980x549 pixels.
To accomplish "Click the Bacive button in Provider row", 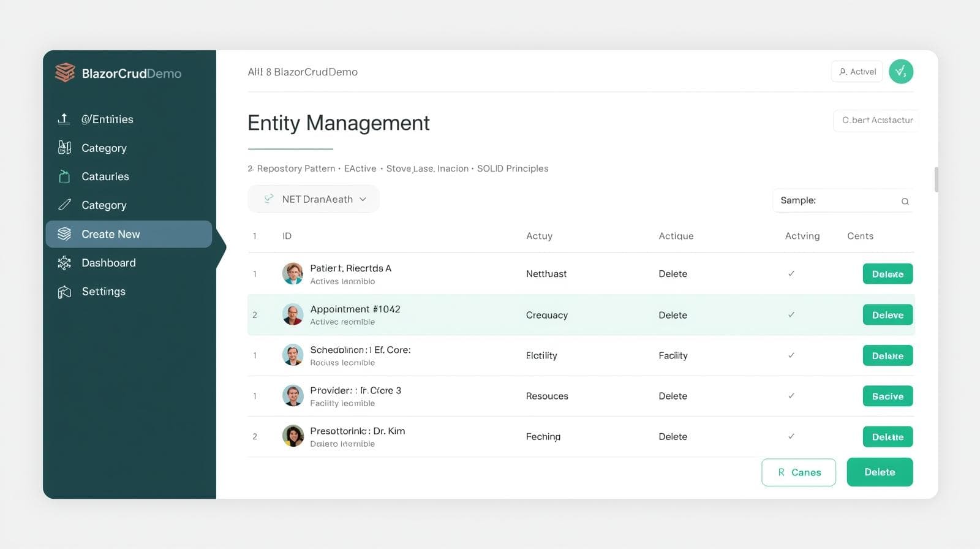I will click(x=888, y=396).
